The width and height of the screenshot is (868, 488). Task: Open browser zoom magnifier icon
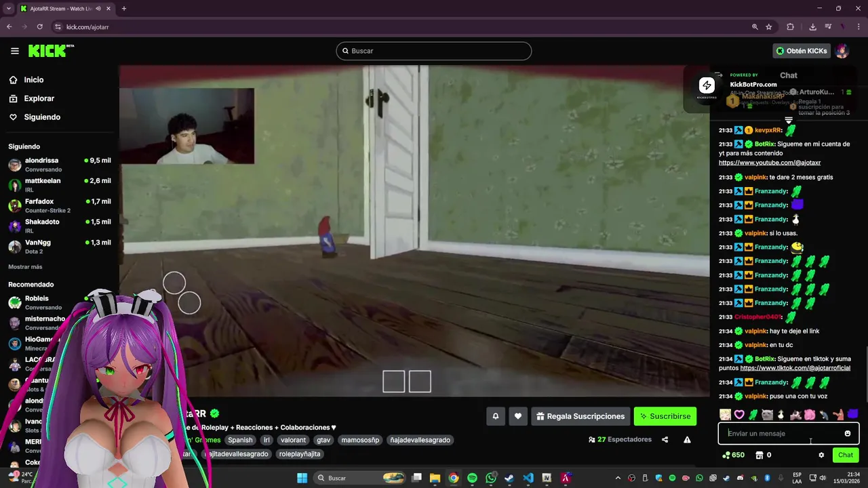755,27
